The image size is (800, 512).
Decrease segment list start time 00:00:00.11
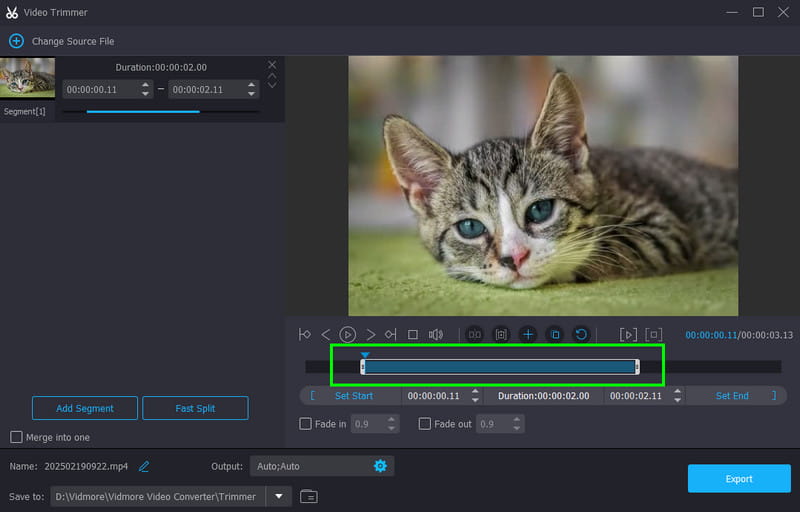(x=145, y=94)
